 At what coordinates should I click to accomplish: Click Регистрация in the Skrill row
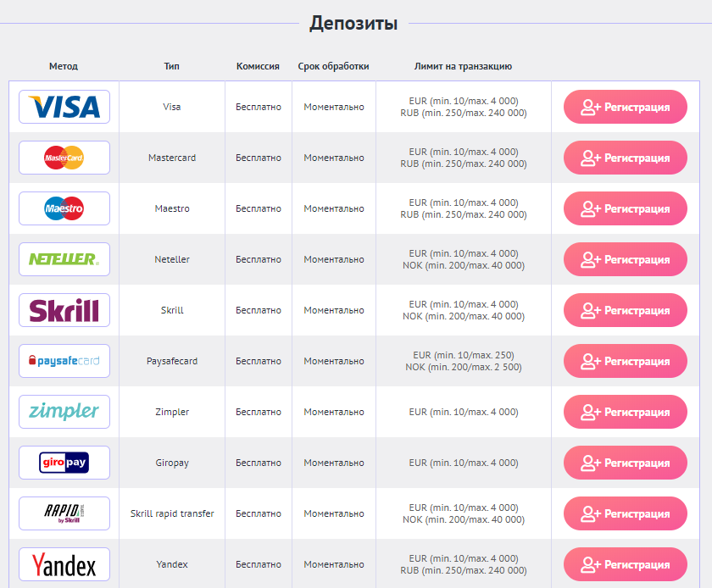tap(626, 310)
